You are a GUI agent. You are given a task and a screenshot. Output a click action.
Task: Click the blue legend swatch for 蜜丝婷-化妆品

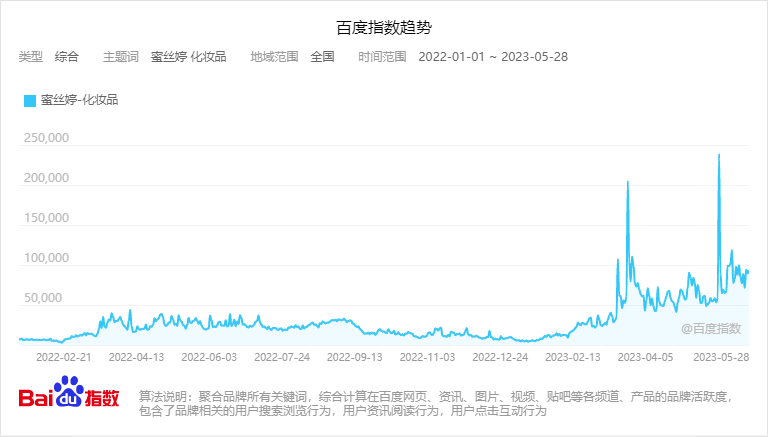(x=30, y=101)
